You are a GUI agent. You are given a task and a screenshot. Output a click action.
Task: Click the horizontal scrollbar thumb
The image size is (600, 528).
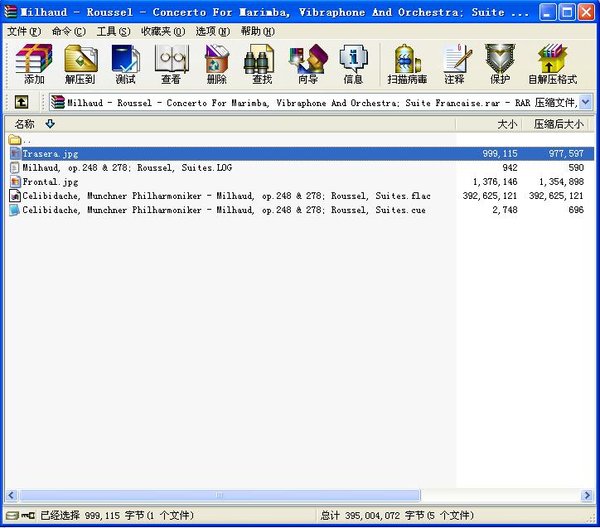(220, 495)
